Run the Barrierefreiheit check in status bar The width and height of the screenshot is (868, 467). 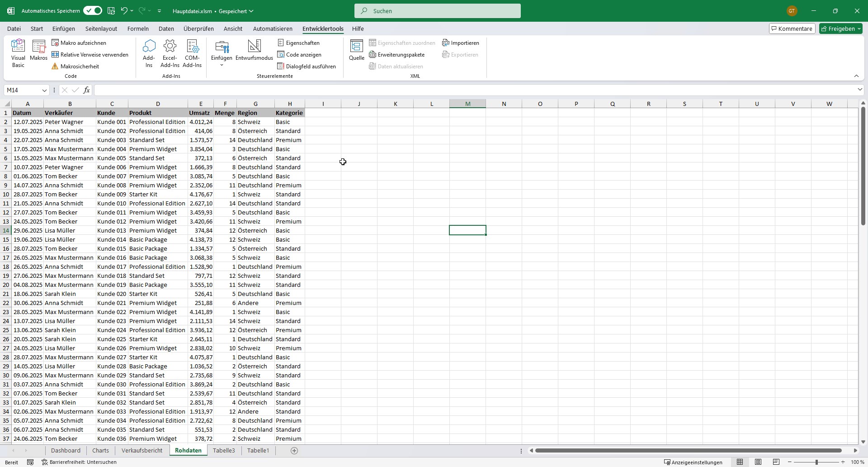point(80,462)
